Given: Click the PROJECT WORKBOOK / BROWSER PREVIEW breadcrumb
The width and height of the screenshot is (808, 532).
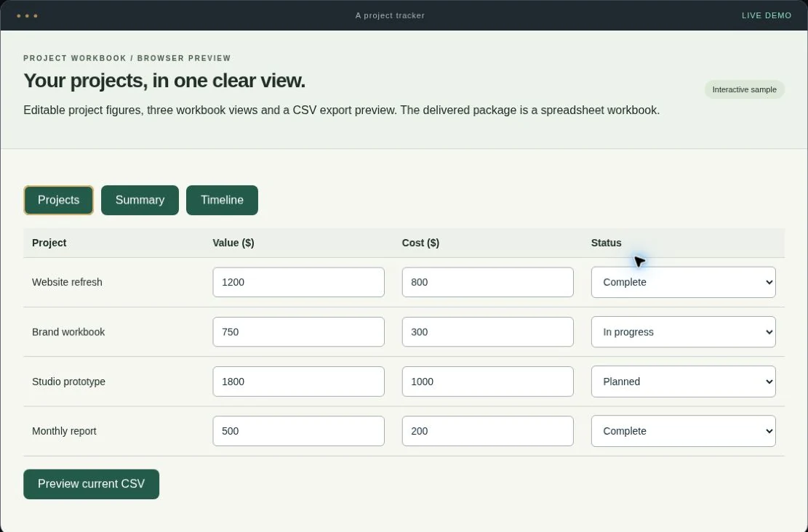Looking at the screenshot, I should click(127, 58).
